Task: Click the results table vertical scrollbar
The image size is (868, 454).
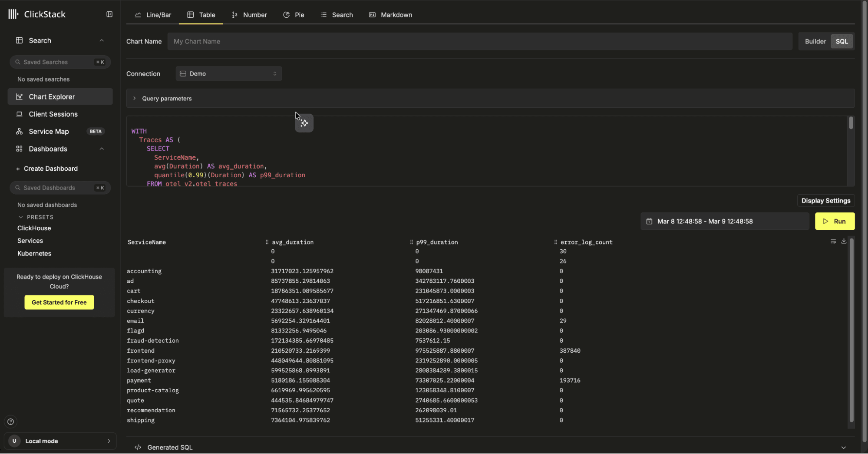Action: tap(851, 330)
